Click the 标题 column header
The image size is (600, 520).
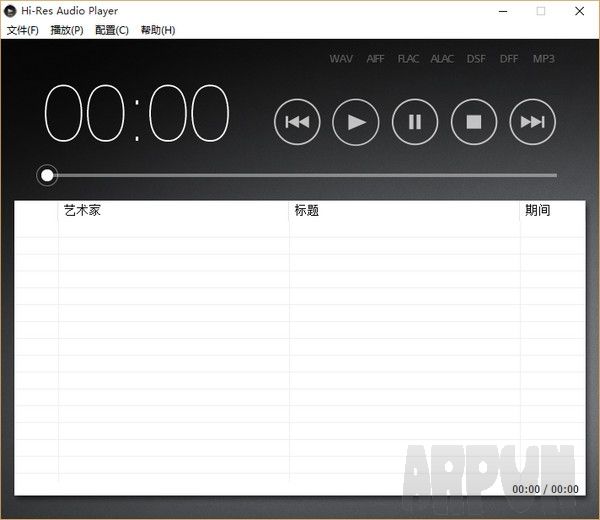click(404, 210)
